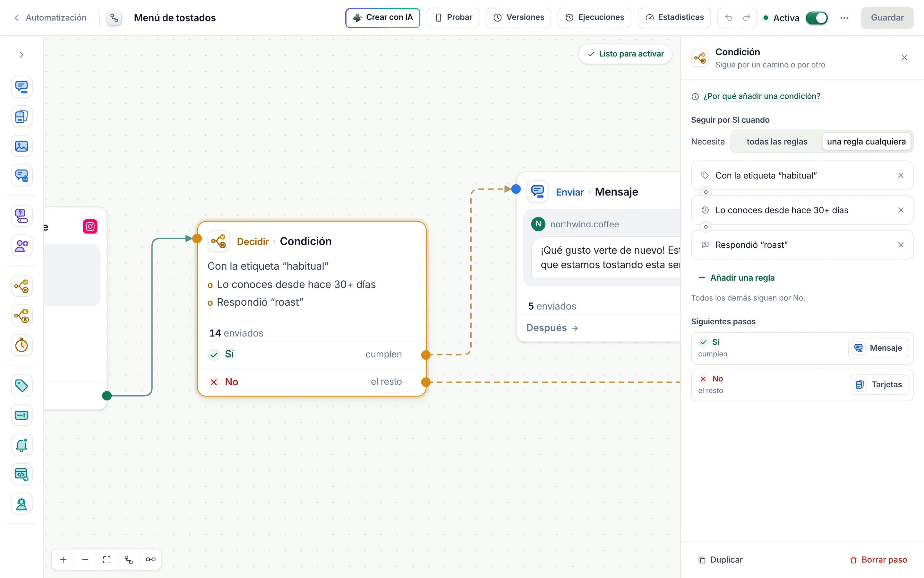Open the Probar tab
Viewport: 924px width, 578px height.
453,18
